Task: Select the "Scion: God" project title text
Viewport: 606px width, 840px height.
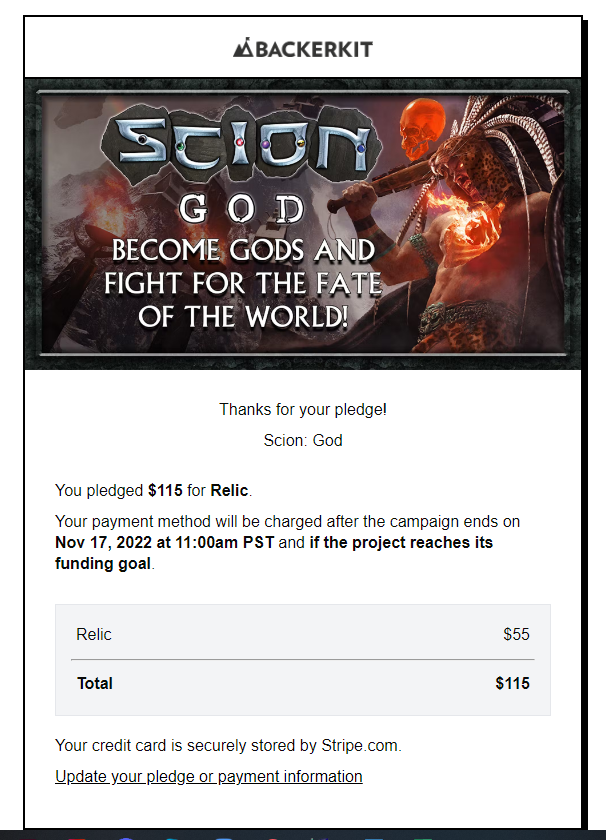Action: click(x=303, y=440)
